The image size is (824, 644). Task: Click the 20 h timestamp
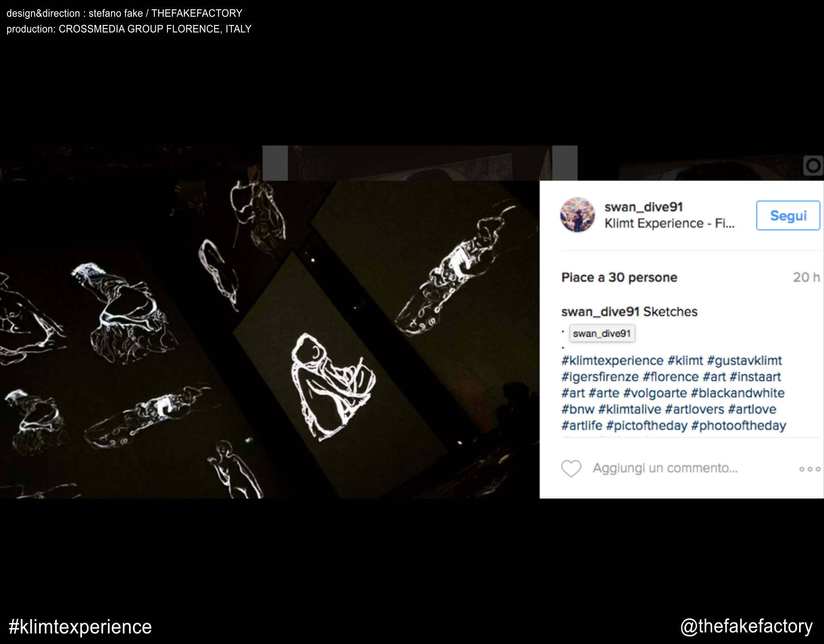coord(806,277)
